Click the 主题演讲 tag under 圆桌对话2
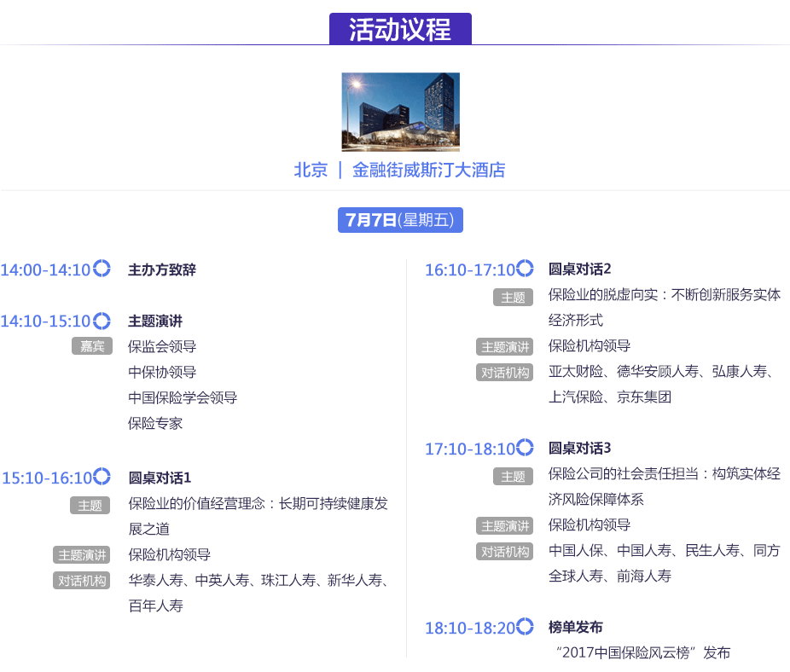790x672 pixels. click(505, 347)
